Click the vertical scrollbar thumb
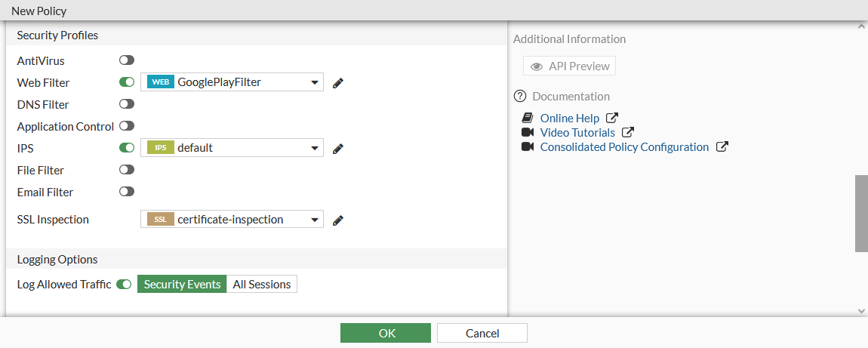Viewport: 868px width, 348px height. pos(861,214)
